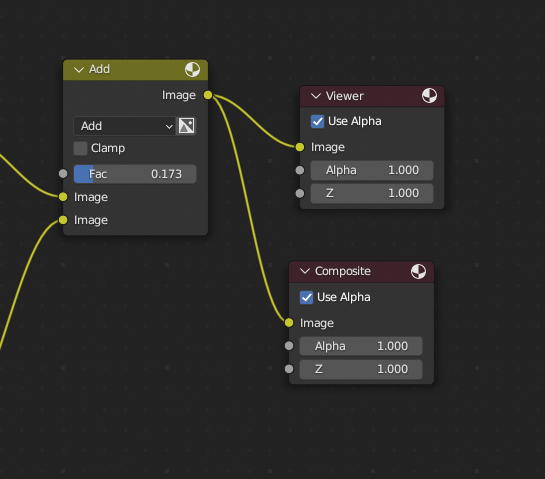Select the Add node by its title
The image size is (545, 479).
(x=99, y=69)
